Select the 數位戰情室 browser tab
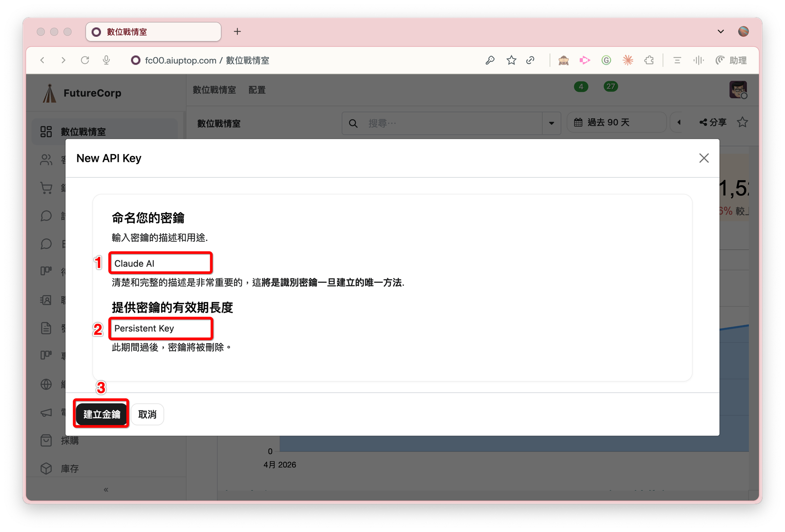785x532 pixels. [153, 32]
